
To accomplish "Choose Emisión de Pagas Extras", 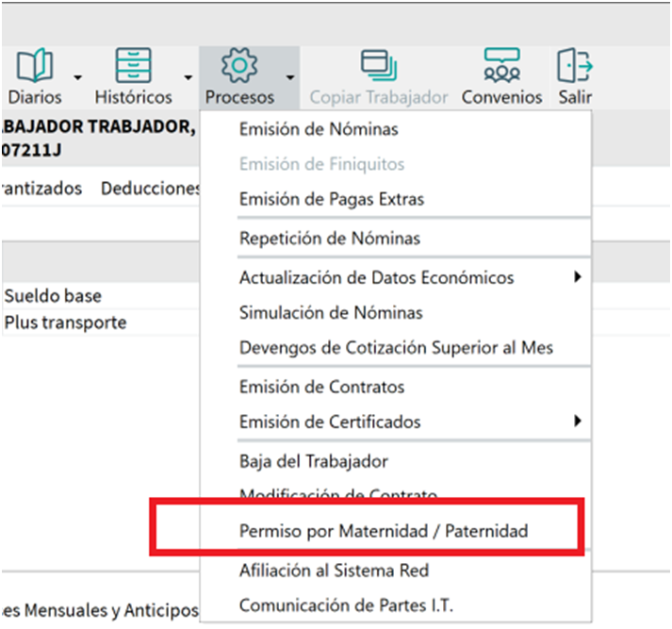I will point(332,199).
